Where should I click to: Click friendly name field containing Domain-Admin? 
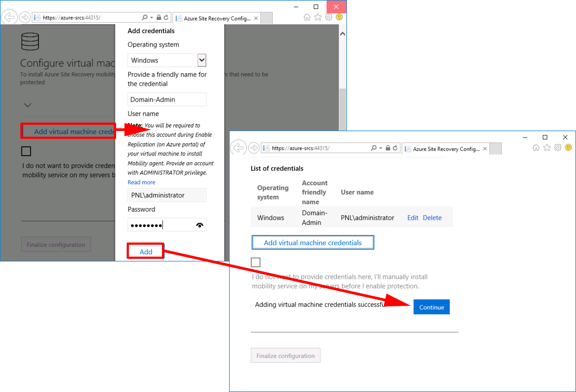[x=167, y=99]
